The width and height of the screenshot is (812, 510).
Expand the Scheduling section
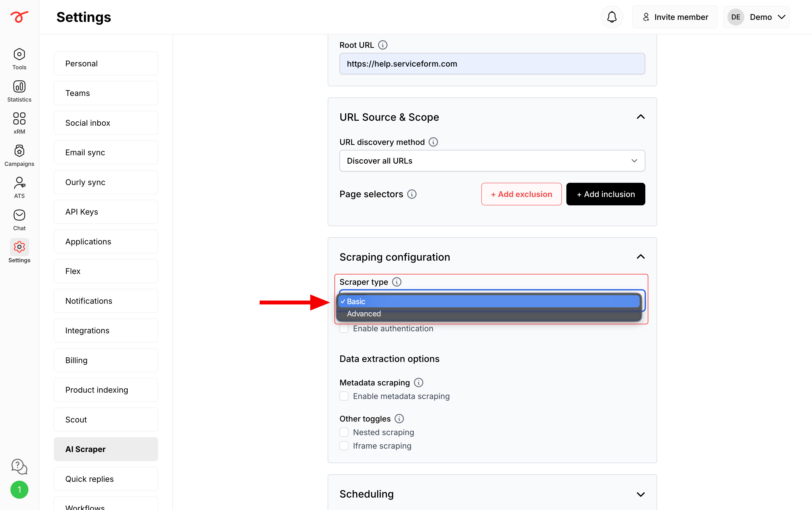point(640,494)
